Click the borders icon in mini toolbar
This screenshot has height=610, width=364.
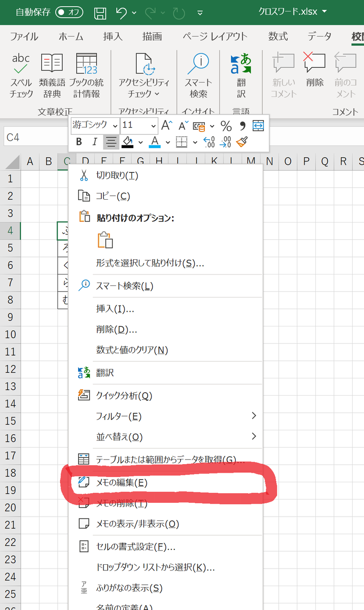tap(182, 142)
